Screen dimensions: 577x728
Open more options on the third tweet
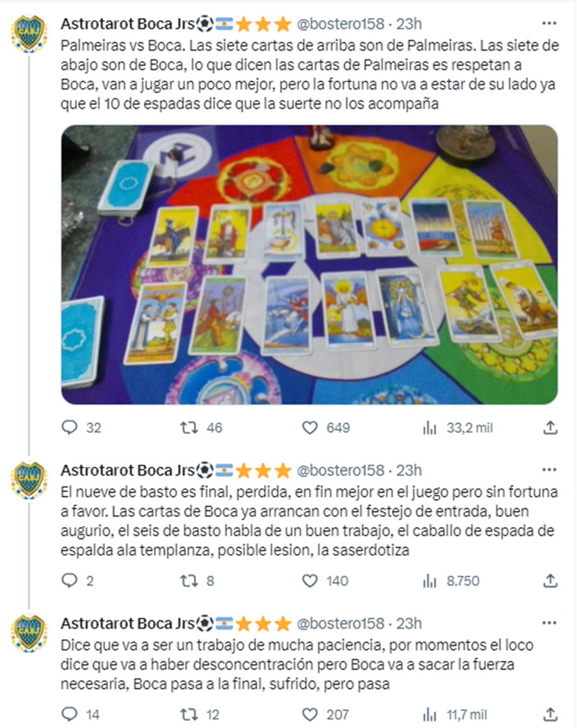coord(549,623)
